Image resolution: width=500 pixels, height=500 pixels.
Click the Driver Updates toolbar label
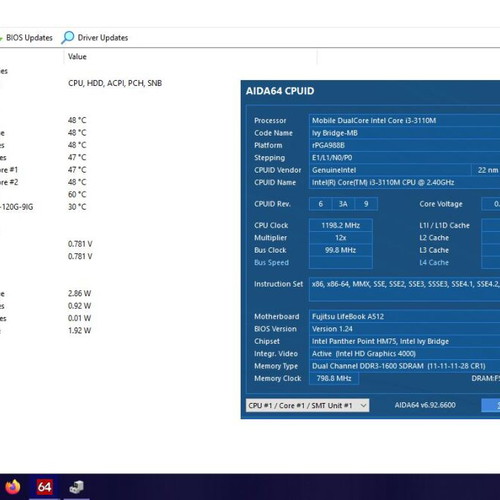point(103,38)
